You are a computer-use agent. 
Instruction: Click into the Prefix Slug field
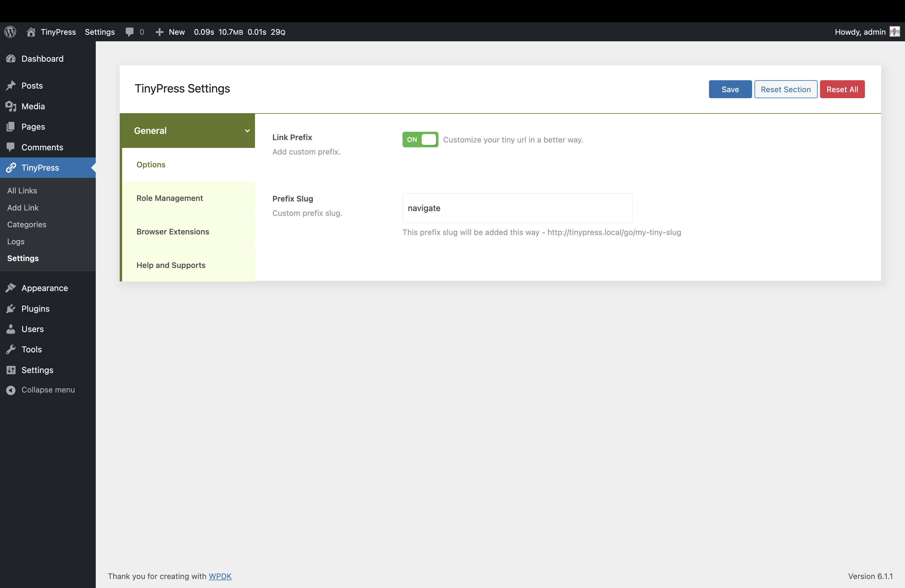coord(517,208)
